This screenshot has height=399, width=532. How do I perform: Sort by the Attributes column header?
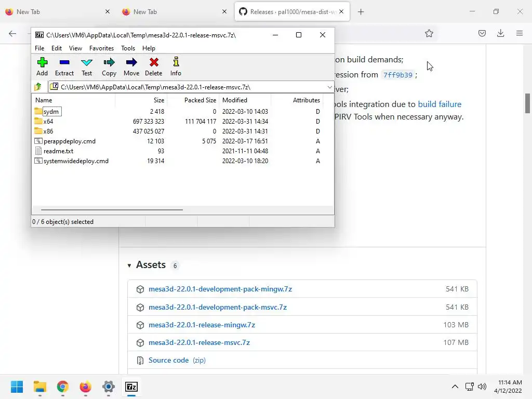pyautogui.click(x=297, y=100)
